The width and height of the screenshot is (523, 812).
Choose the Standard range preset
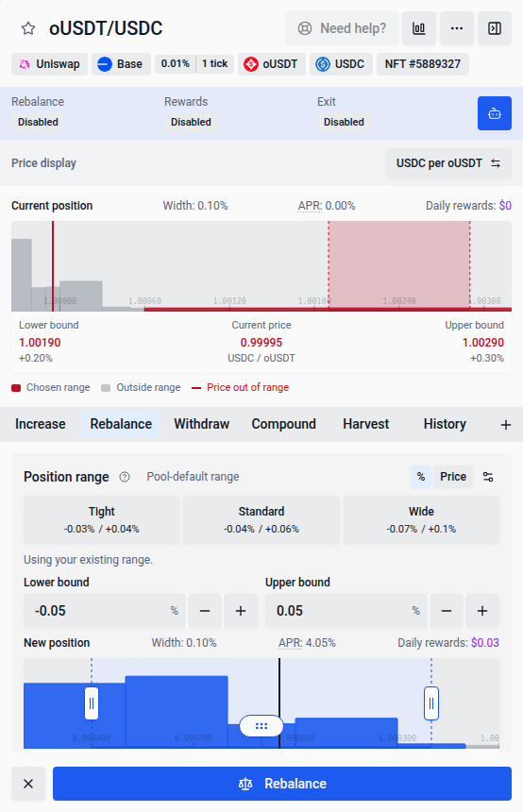click(x=261, y=520)
